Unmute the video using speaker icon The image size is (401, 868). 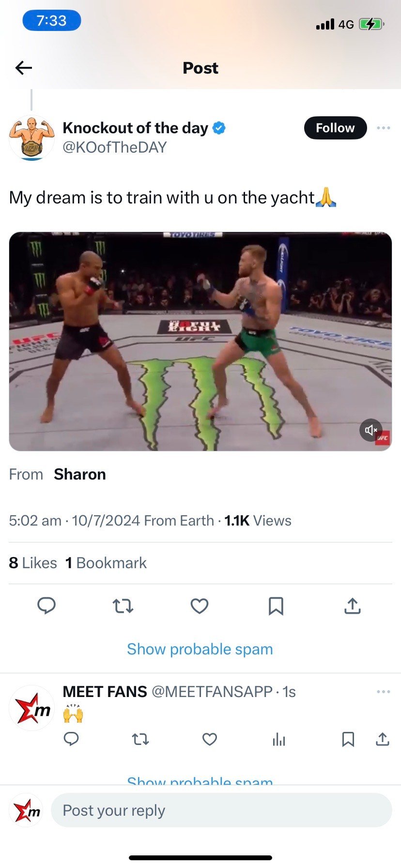370,430
